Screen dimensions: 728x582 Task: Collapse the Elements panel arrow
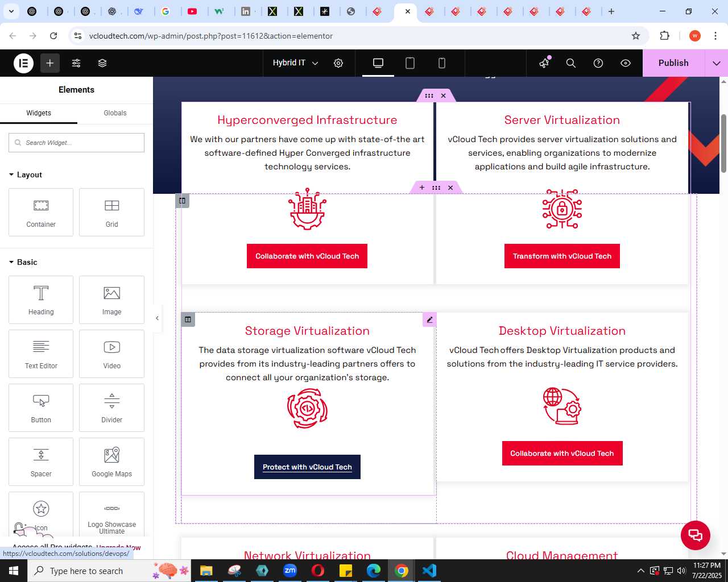coord(158,318)
